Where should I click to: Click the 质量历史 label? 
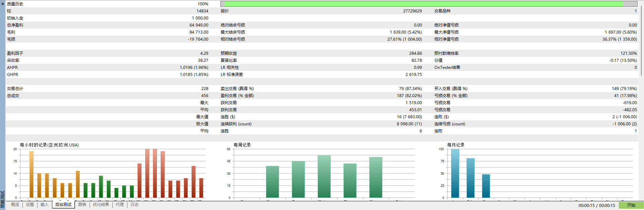(15, 4)
